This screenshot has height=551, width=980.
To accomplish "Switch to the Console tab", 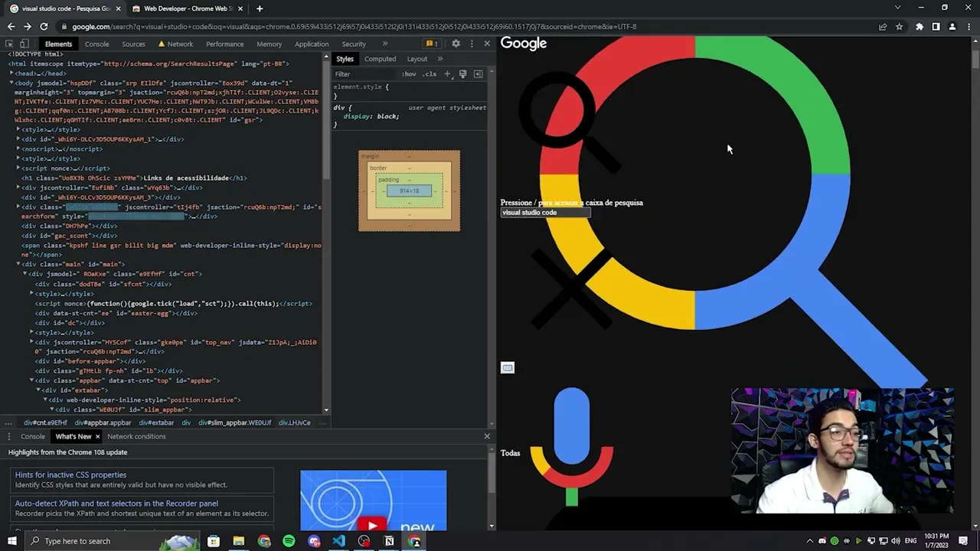I will tap(96, 44).
